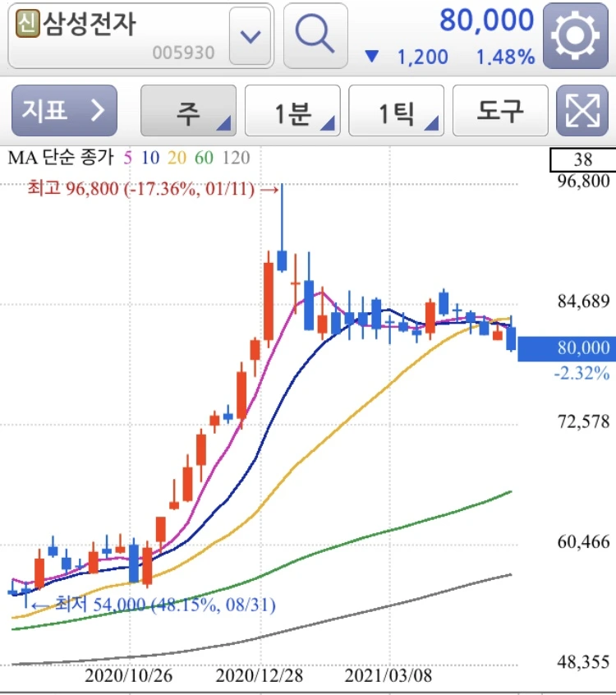The width and height of the screenshot is (616, 695).
Task: Click the 72,578 axis value
Action: tap(583, 421)
